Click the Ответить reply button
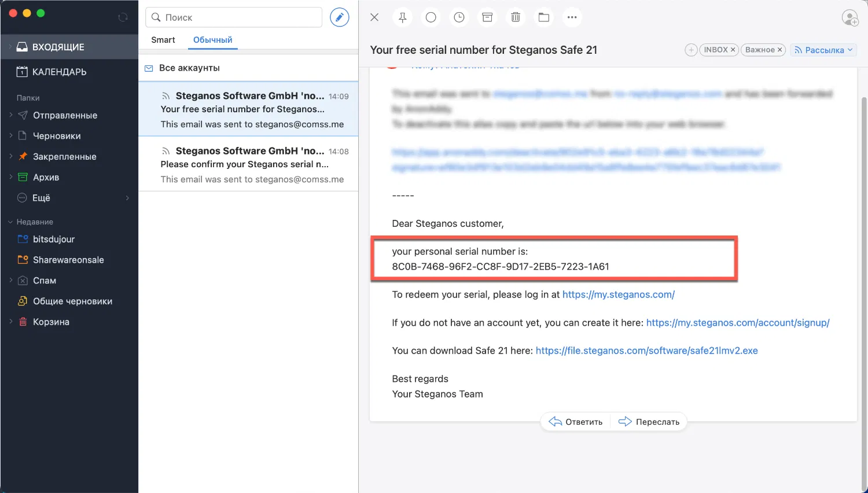 [x=576, y=422]
